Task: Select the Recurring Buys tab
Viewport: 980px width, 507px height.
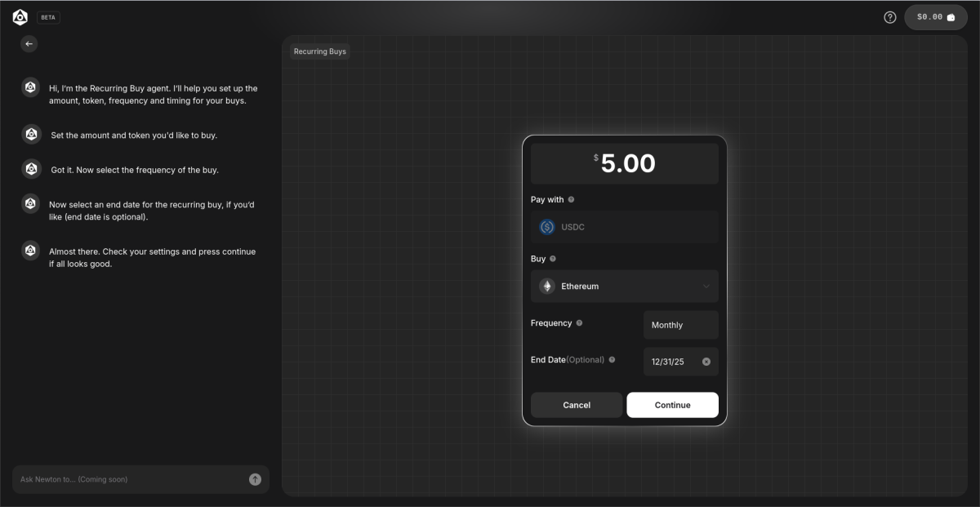Action: pyautogui.click(x=319, y=51)
